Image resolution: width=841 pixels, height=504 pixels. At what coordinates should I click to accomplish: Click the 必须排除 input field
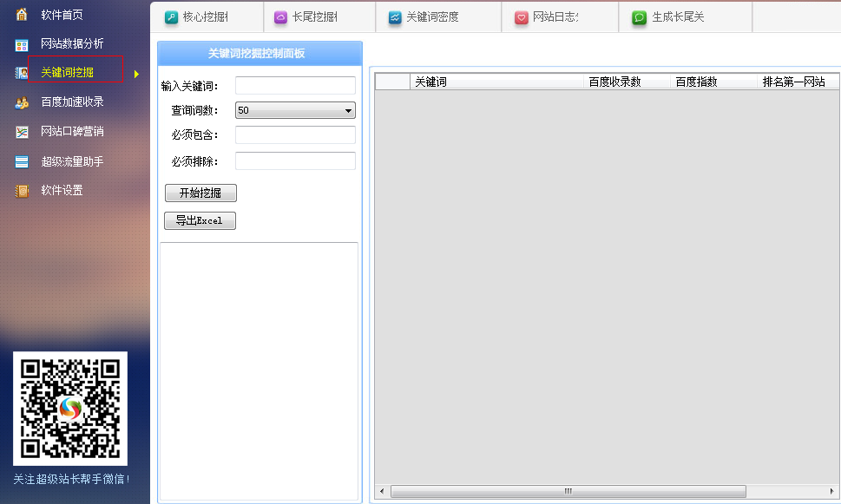coord(296,160)
